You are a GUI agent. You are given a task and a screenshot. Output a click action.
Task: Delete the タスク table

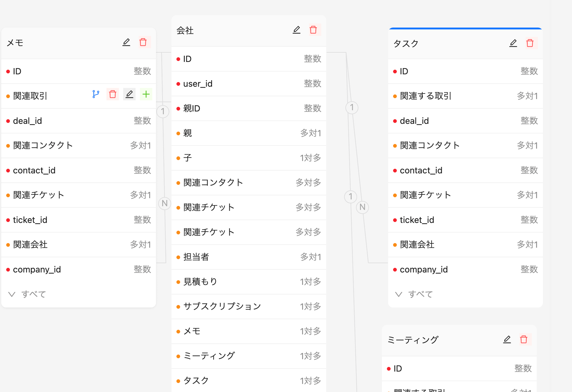pyautogui.click(x=530, y=43)
